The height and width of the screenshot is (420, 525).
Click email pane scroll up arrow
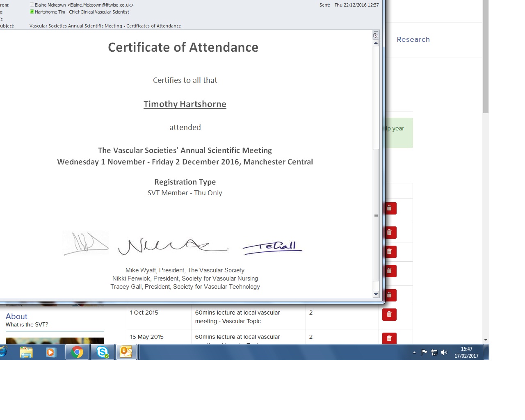coord(376,43)
